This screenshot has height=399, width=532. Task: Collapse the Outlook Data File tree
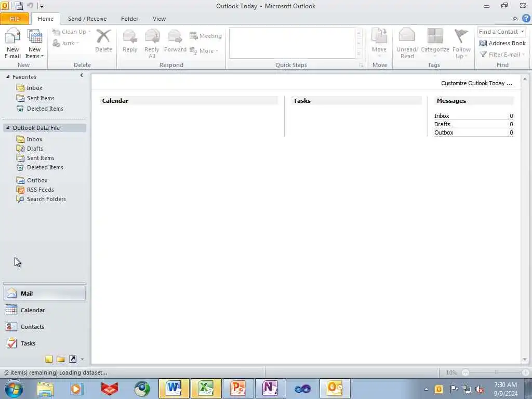pos(8,128)
